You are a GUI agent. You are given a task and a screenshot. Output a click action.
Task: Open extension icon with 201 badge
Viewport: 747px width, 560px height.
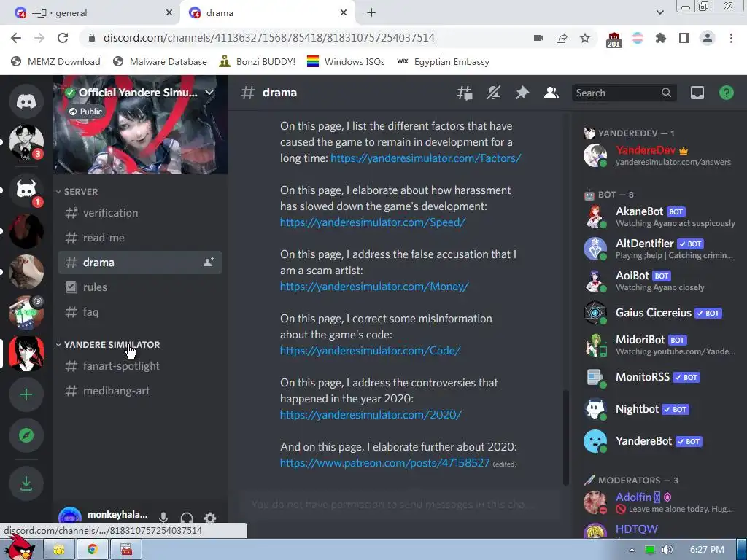tap(614, 39)
